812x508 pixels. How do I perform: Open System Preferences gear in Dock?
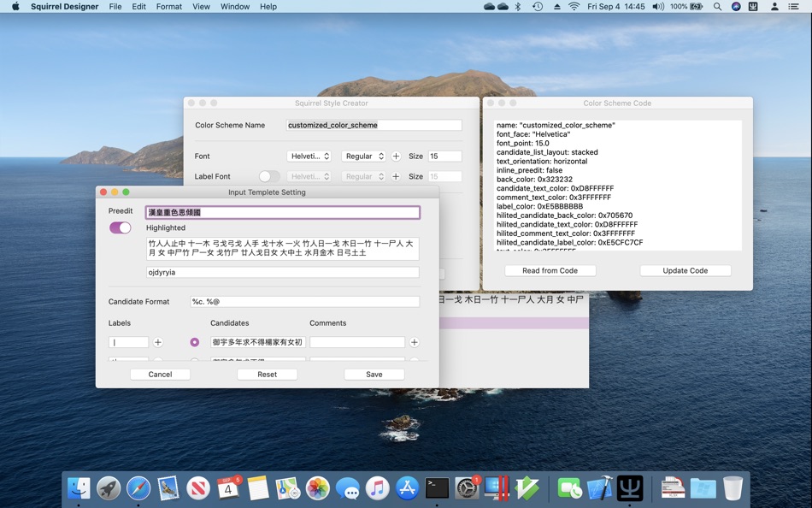coord(467,487)
